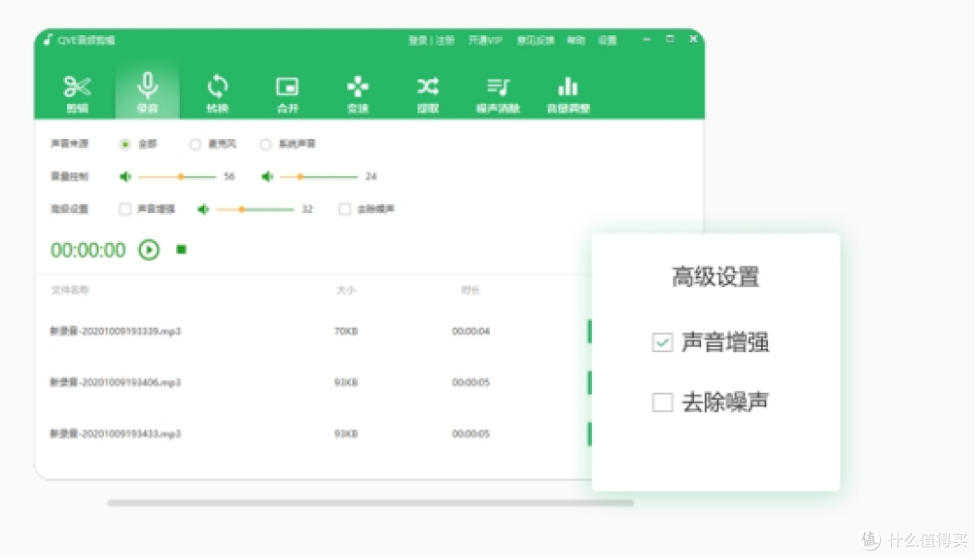Open the 噪声消除 noise removal tool
This screenshot has width=976, height=560.
pos(498,93)
